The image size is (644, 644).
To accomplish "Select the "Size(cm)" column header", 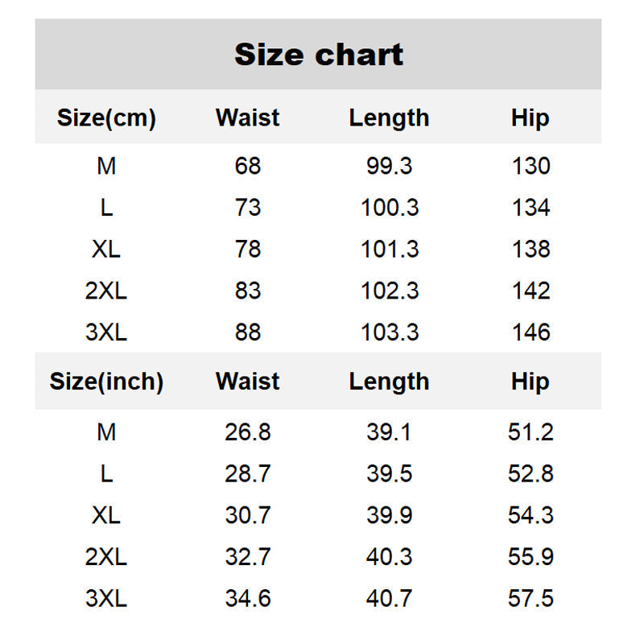I will [x=106, y=118].
